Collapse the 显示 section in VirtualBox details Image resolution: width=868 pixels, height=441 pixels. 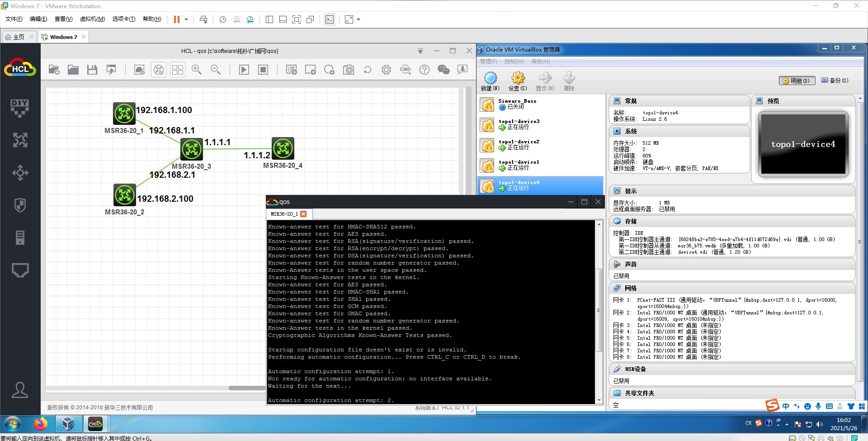(732, 191)
